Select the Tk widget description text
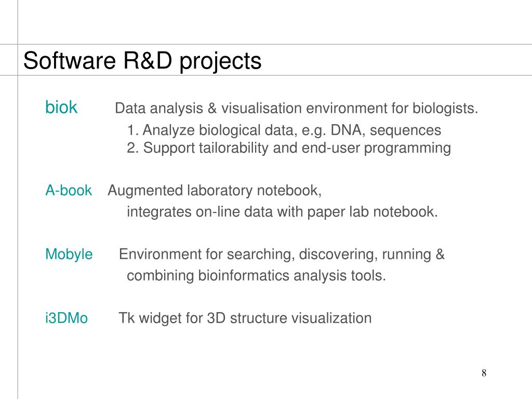 pos(245,318)
